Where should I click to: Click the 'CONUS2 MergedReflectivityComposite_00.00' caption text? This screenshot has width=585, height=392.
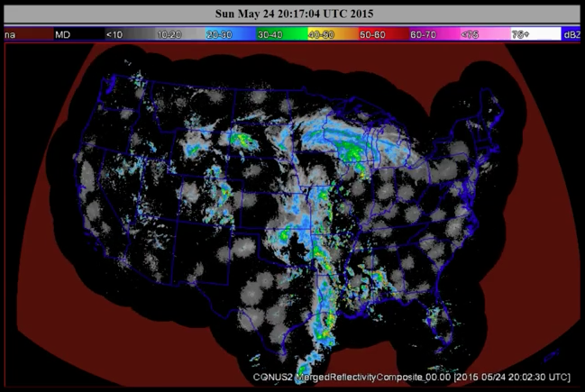point(352,377)
